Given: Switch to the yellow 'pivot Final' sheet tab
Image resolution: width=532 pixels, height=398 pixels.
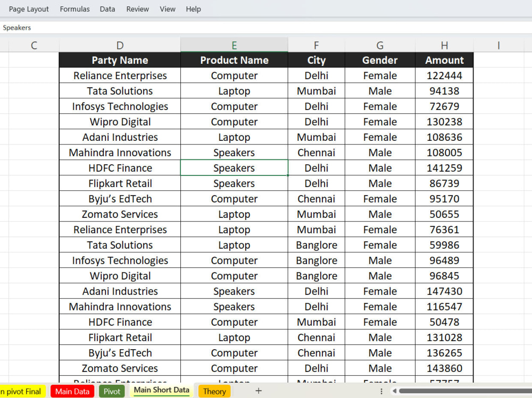Looking at the screenshot, I should coord(22,391).
